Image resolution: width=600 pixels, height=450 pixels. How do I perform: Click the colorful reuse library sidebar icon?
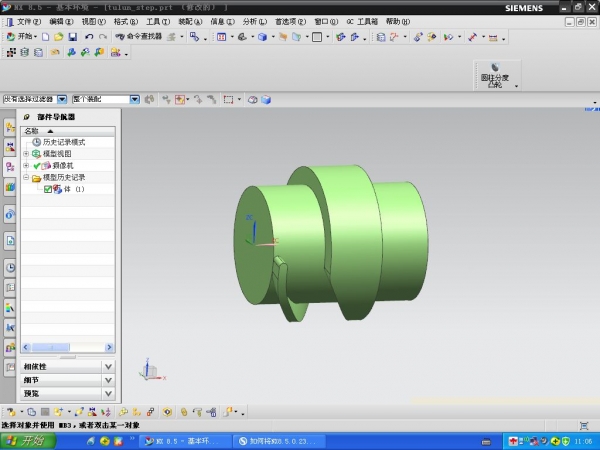pos(10,187)
